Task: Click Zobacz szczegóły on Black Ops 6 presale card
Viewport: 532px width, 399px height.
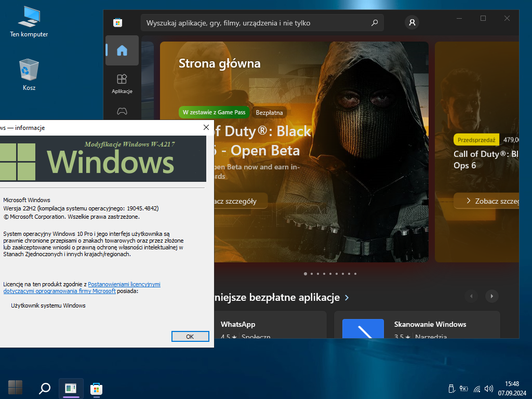Action: click(488, 201)
